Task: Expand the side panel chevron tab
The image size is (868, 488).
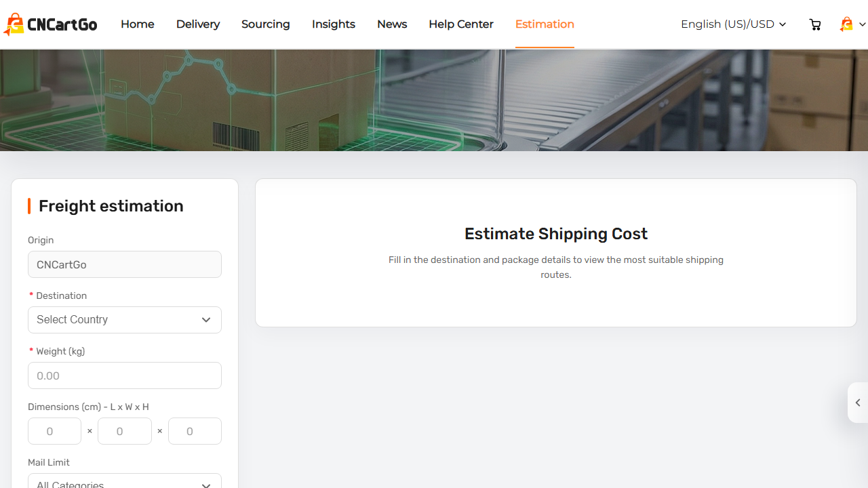Action: pos(858,403)
